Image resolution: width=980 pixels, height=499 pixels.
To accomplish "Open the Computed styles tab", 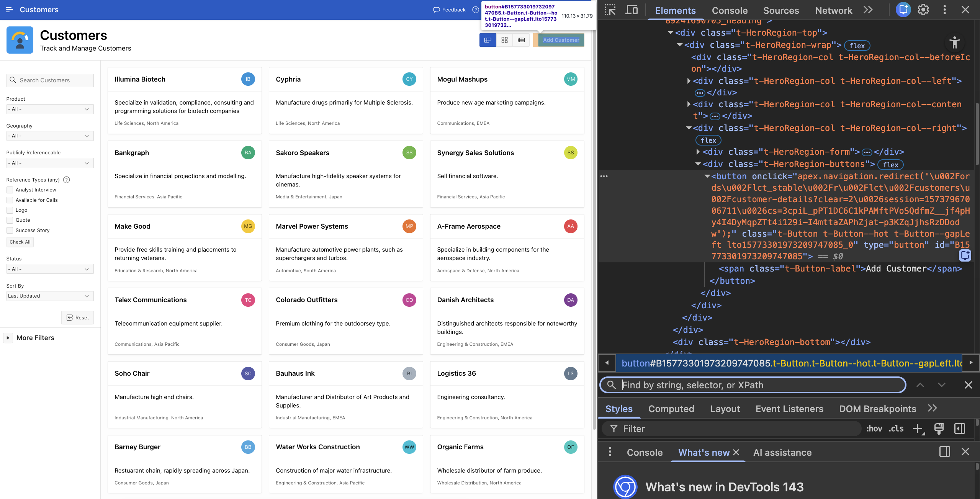I will (x=671, y=409).
